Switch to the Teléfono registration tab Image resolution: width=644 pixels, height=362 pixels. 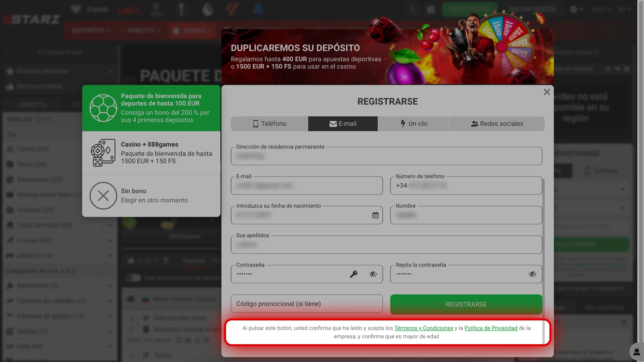(269, 124)
